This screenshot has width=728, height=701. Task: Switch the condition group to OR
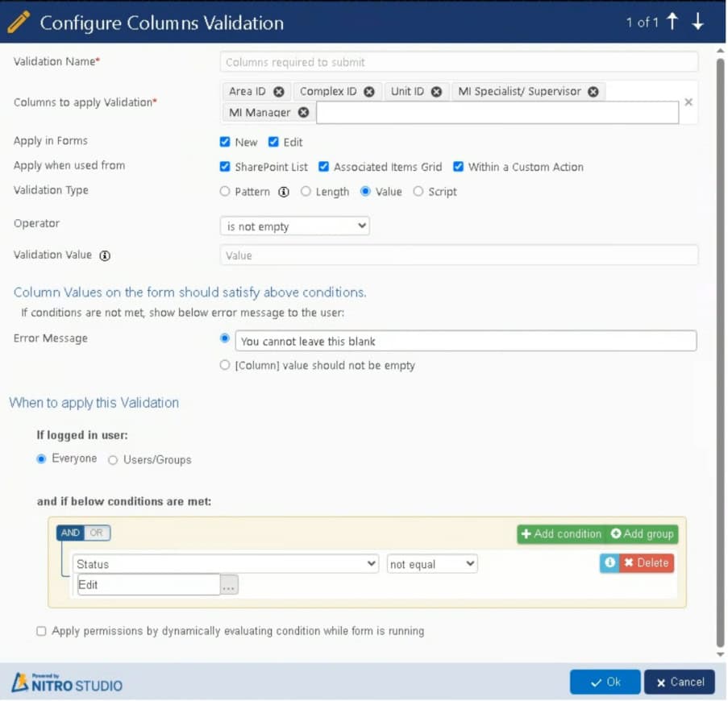coord(97,533)
